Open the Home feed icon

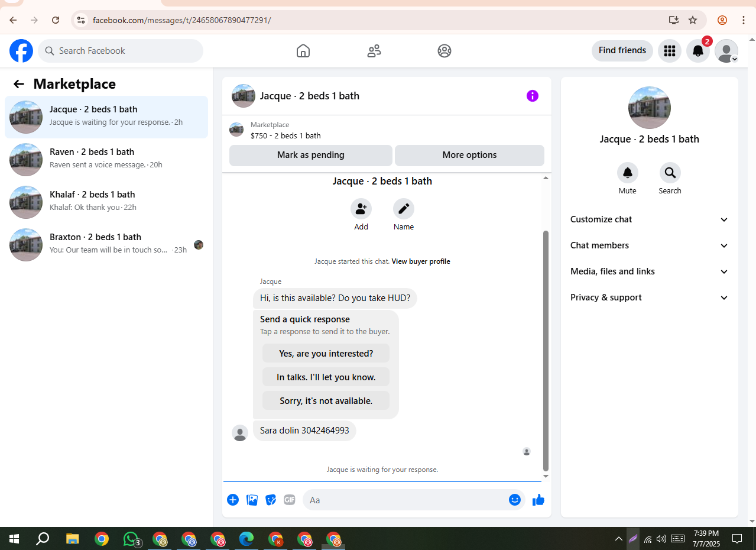click(303, 51)
